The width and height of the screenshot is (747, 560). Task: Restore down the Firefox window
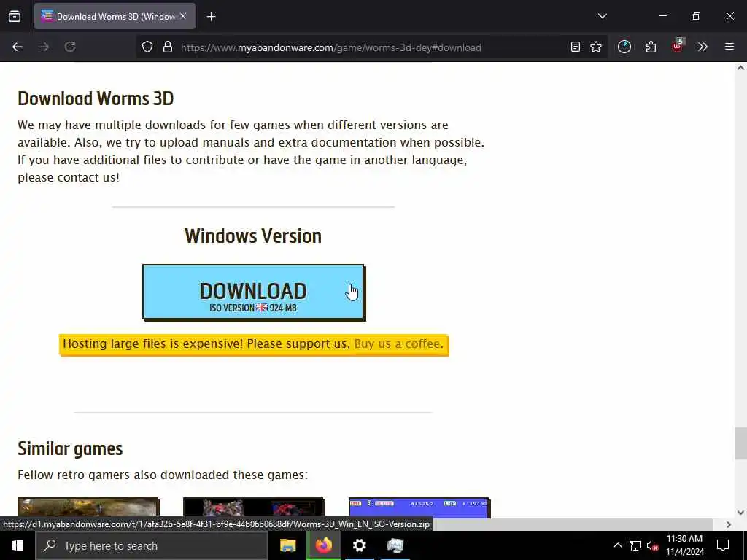coord(697,16)
